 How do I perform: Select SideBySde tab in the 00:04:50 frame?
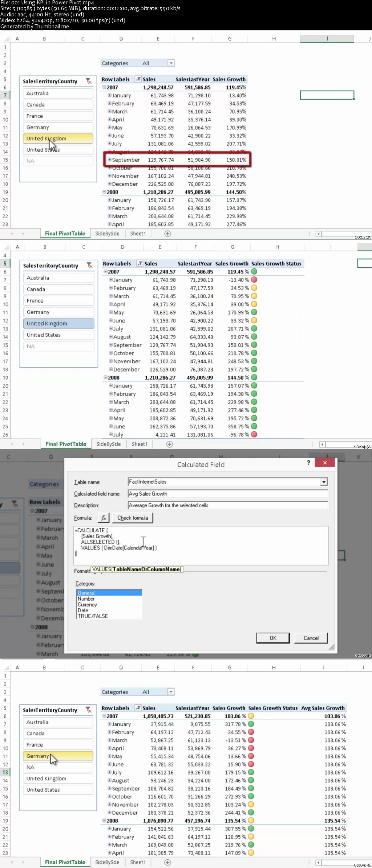point(108,444)
